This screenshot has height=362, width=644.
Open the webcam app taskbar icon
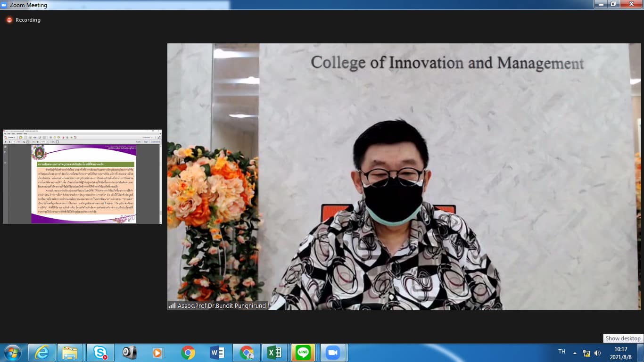pyautogui.click(x=129, y=353)
